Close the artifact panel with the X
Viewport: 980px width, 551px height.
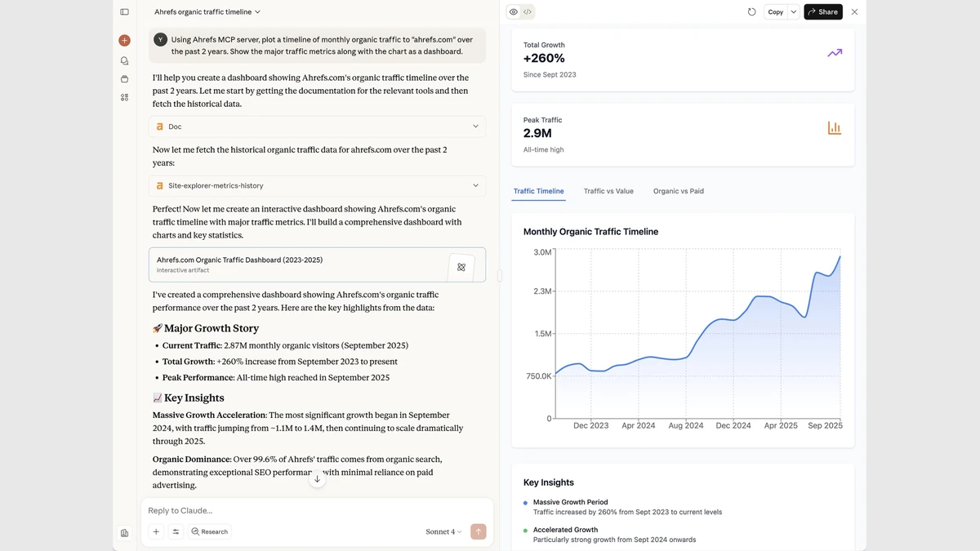click(854, 12)
